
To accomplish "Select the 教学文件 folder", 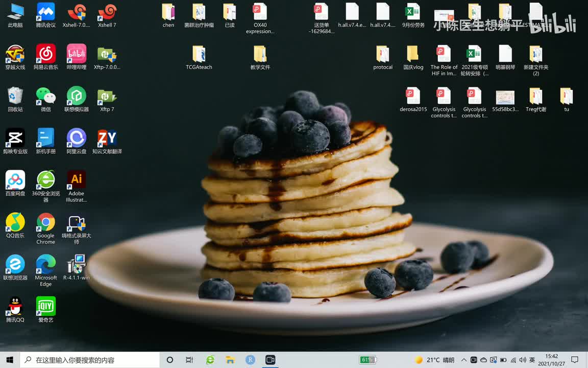I will [x=260, y=57].
